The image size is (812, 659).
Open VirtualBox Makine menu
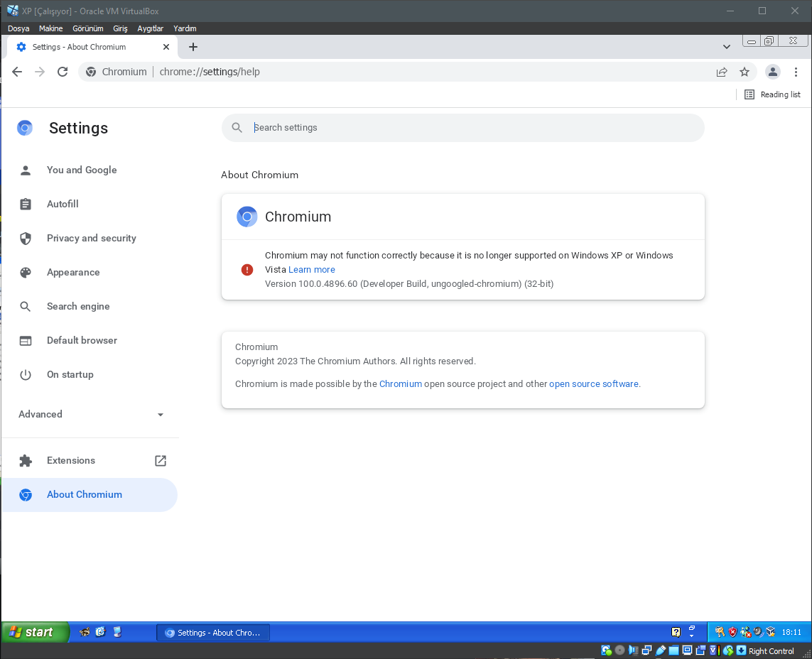[x=50, y=28]
